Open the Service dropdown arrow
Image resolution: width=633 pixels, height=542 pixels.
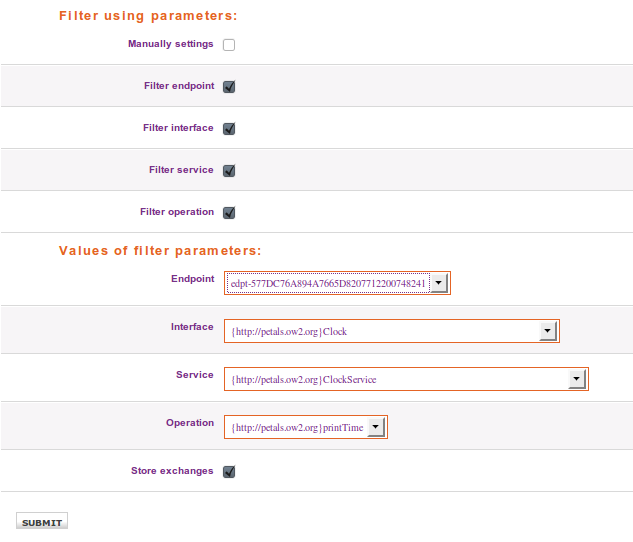coord(576,380)
